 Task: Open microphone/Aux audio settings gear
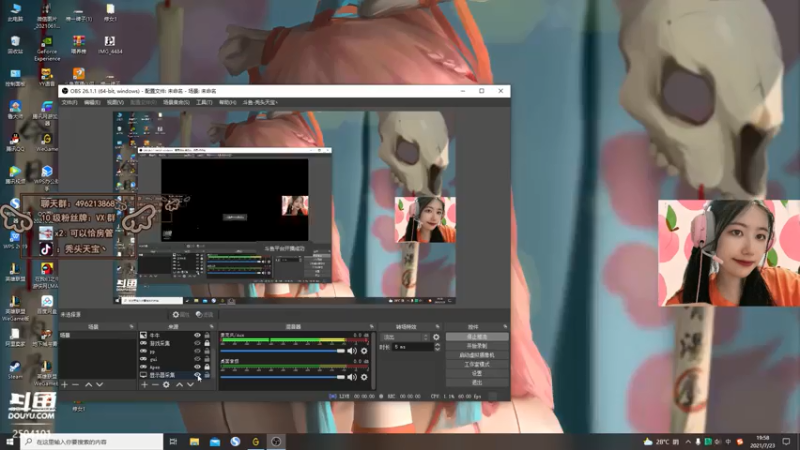(x=364, y=351)
